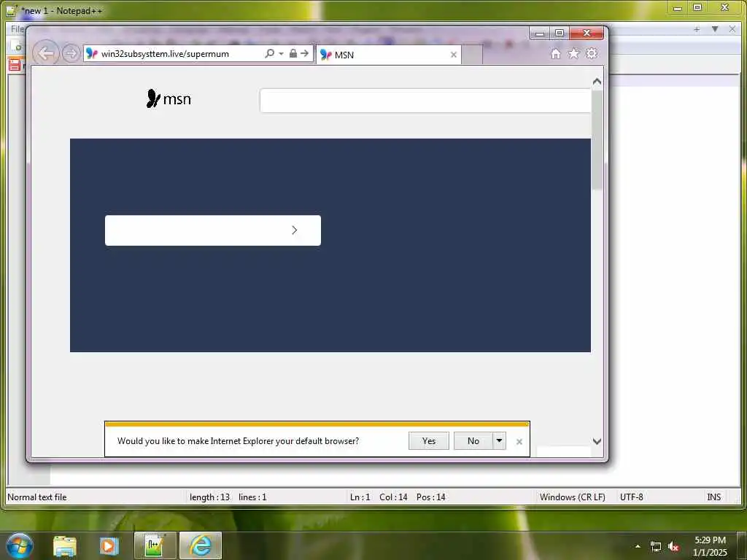This screenshot has width=747, height=560.
Task: Go back with the Internet Explorer Back arrow
Action: tap(46, 53)
